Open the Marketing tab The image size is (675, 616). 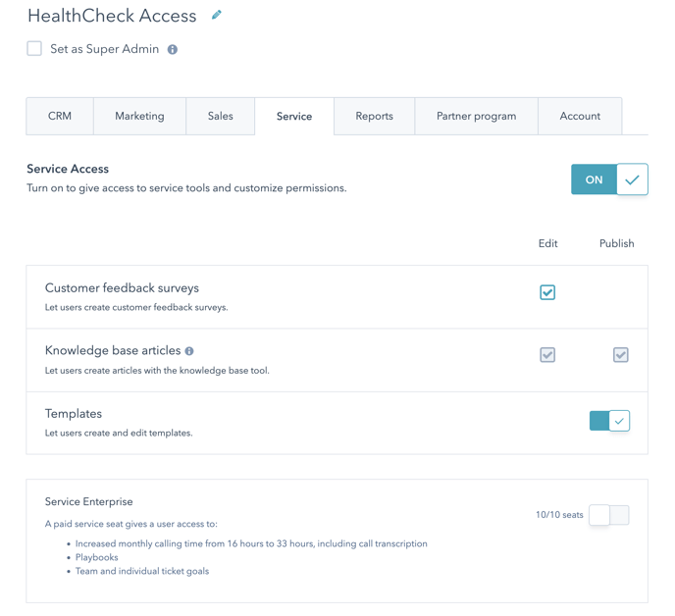(x=139, y=116)
